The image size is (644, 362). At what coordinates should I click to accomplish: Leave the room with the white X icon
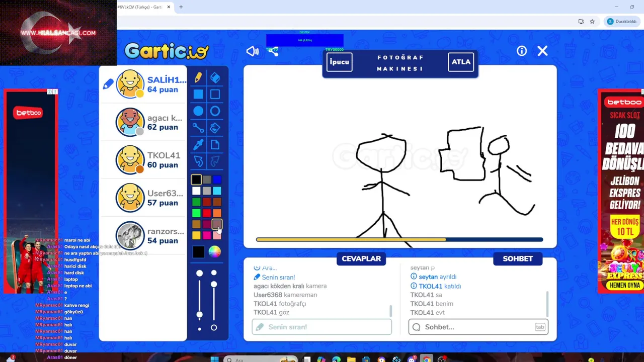542,51
